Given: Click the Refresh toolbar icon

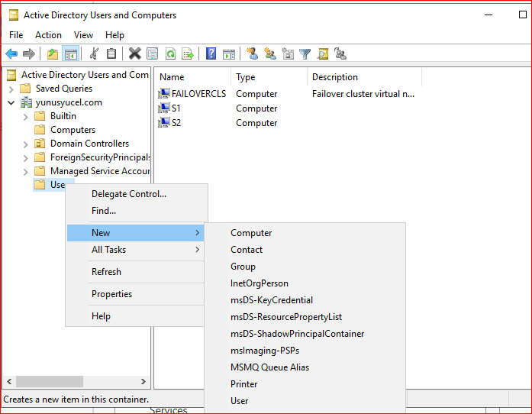Looking at the screenshot, I should pos(170,53).
